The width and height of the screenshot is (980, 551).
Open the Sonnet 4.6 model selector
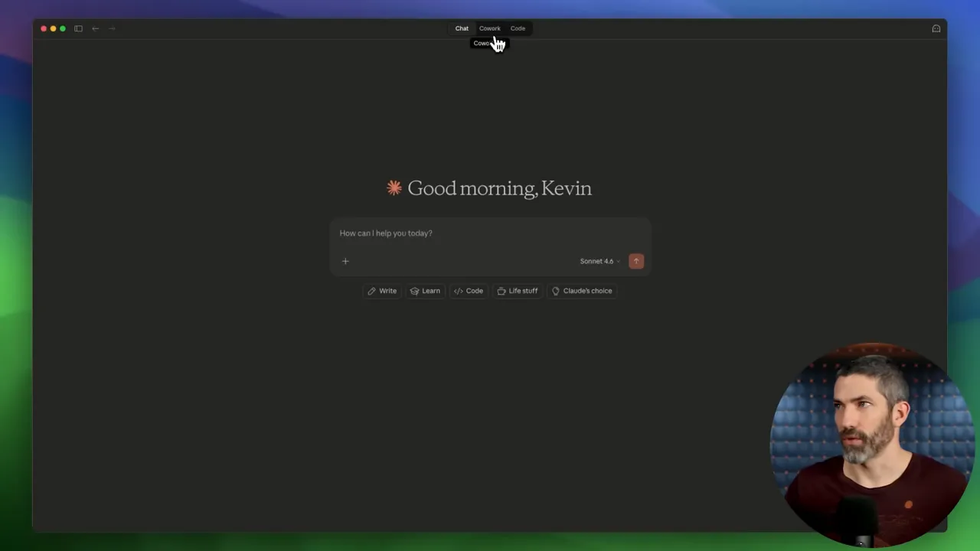pos(600,261)
